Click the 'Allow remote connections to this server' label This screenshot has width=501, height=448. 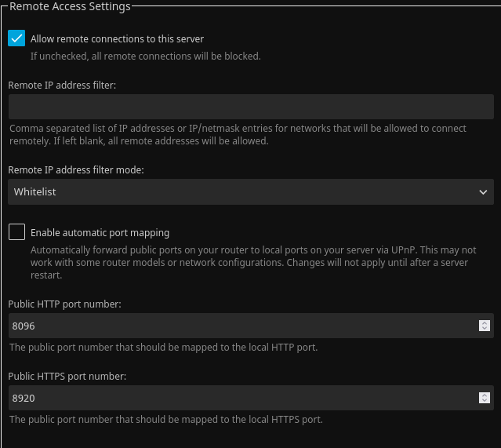[117, 38]
